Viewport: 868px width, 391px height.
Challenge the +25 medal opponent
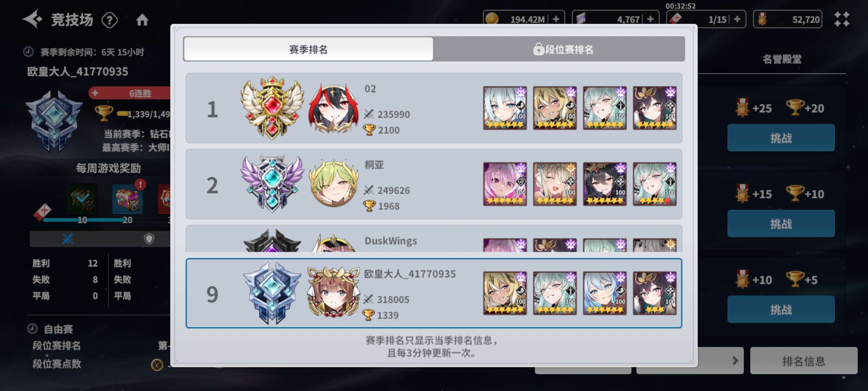(x=781, y=138)
